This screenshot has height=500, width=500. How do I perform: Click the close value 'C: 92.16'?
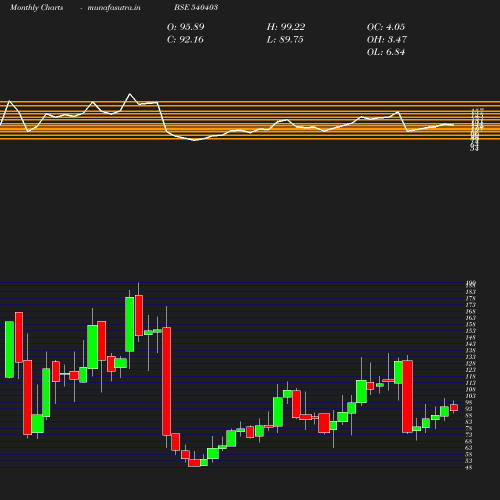coord(185,40)
